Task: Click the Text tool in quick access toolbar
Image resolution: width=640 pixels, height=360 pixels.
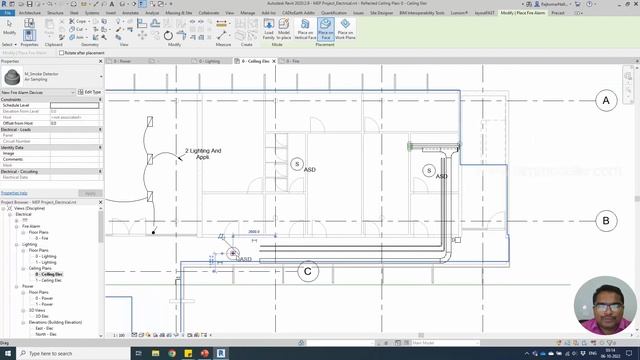Action: pos(112,4)
